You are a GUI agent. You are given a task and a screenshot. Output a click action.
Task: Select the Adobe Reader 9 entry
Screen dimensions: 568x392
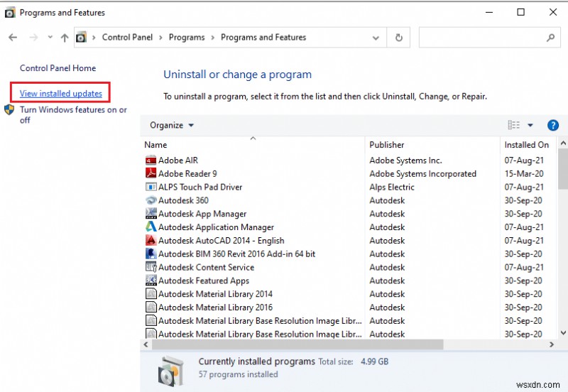[187, 173]
